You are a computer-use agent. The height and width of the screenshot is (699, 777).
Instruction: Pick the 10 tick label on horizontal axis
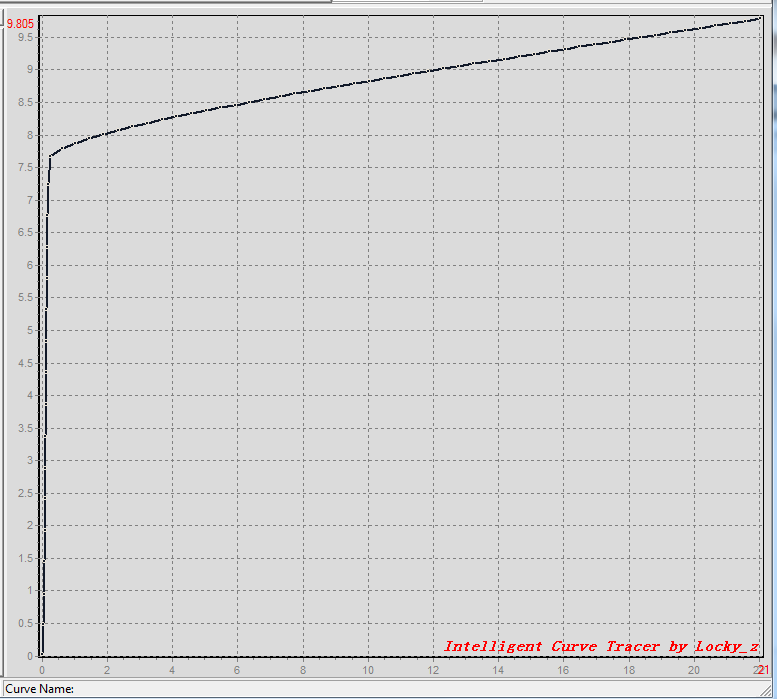(x=368, y=670)
